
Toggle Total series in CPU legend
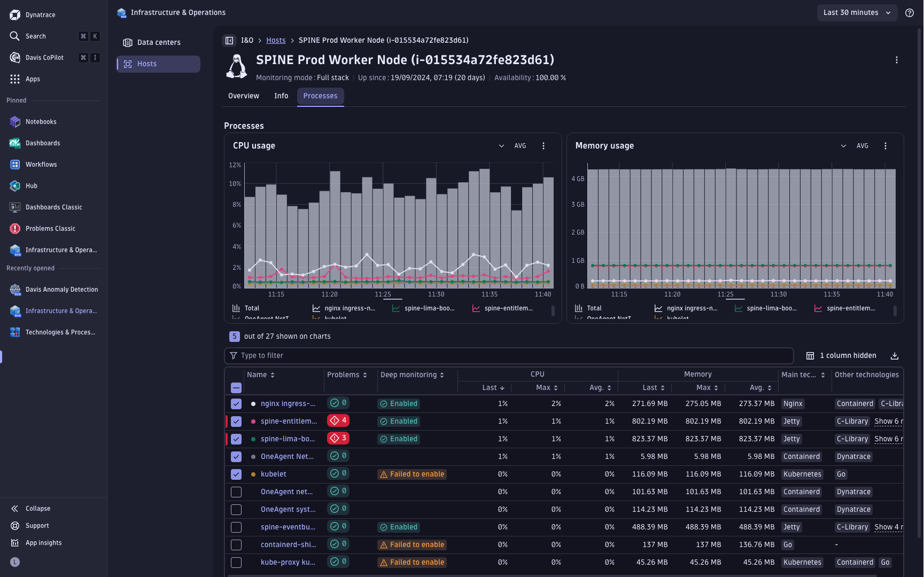246,309
